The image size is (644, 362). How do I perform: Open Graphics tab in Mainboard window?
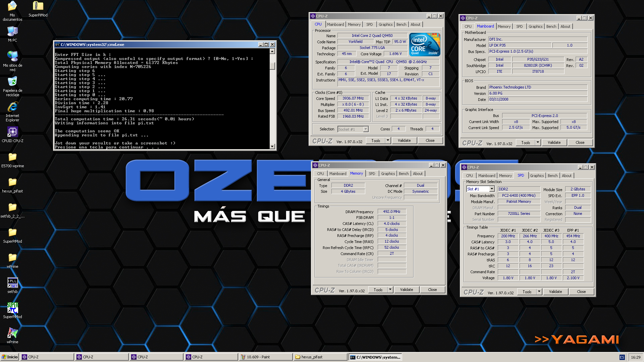[535, 26]
